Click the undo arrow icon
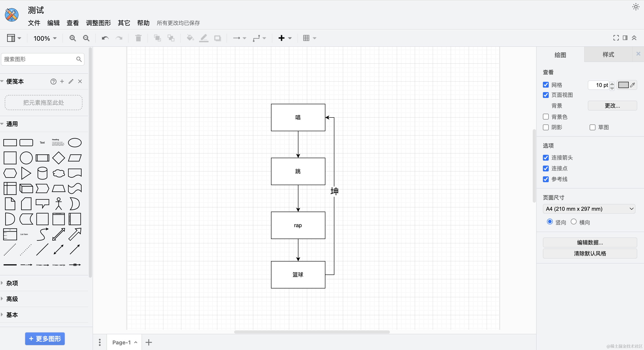 tap(105, 38)
